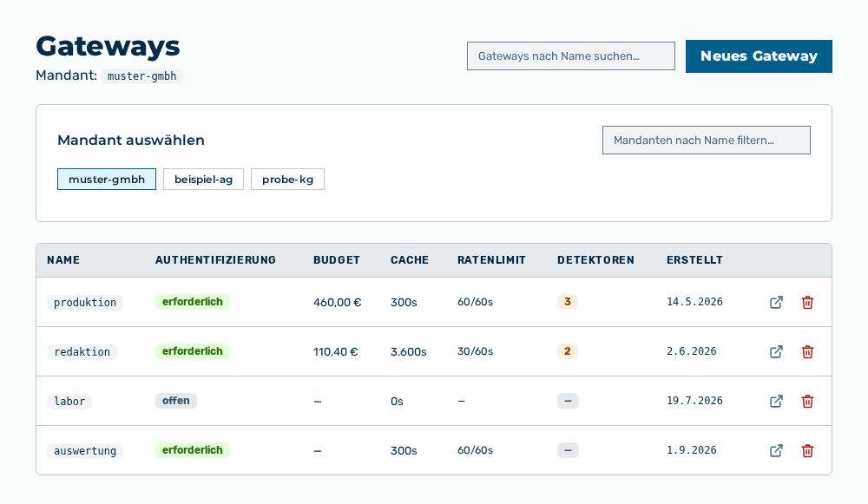The image size is (868, 504).
Task: Click the 0s cache value
Action: click(397, 401)
